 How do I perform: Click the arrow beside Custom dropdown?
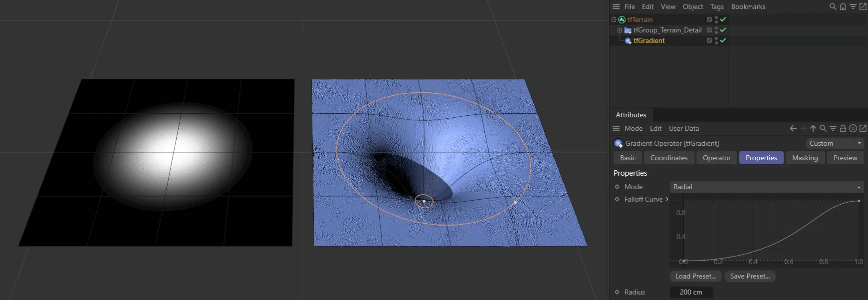(860, 143)
